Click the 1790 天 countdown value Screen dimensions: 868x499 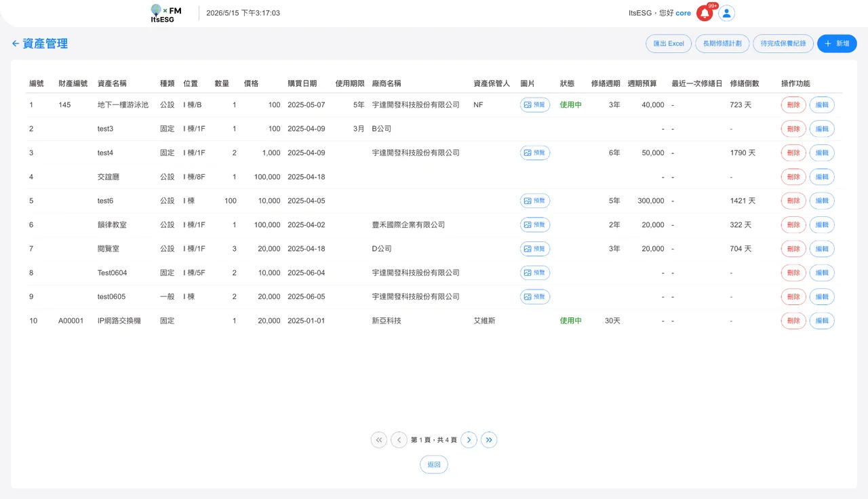tap(743, 153)
